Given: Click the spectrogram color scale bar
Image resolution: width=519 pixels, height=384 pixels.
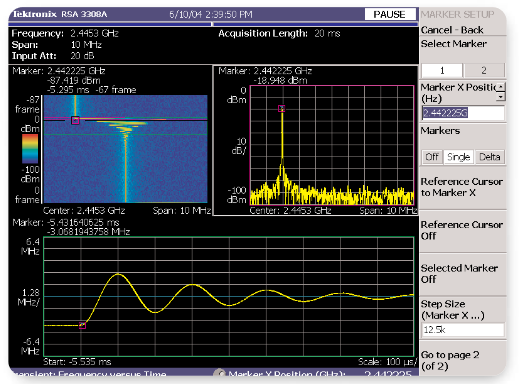Looking at the screenshot, I should [30, 149].
